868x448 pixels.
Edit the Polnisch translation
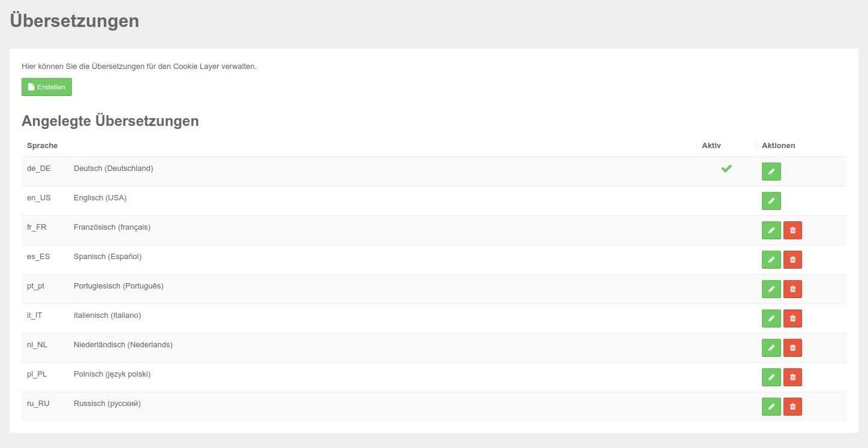pyautogui.click(x=771, y=377)
